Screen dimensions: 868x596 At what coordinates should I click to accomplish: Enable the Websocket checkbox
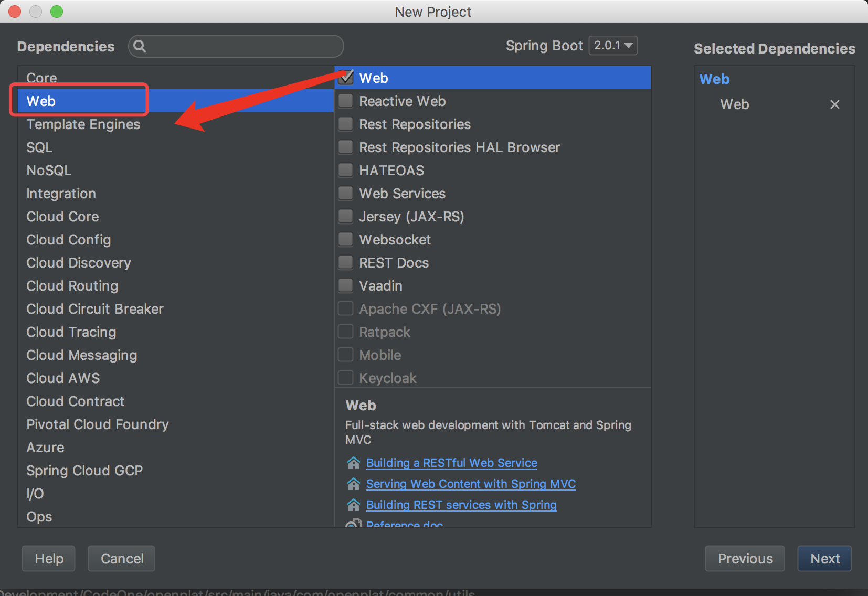click(x=346, y=239)
